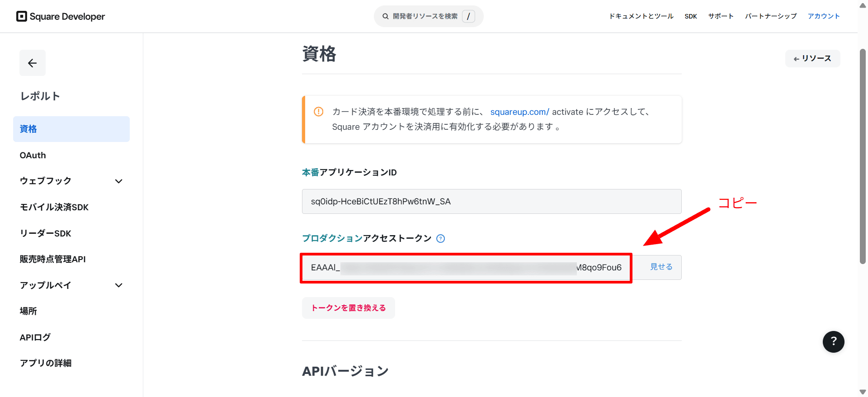Viewport: 868px width, 397px height.
Task: Open the floating help question mark button
Action: (x=833, y=341)
